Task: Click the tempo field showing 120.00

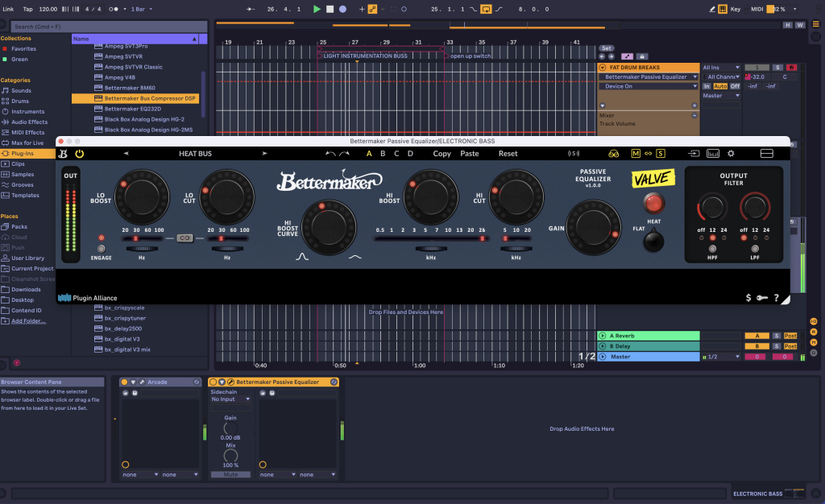Action: tap(48, 9)
